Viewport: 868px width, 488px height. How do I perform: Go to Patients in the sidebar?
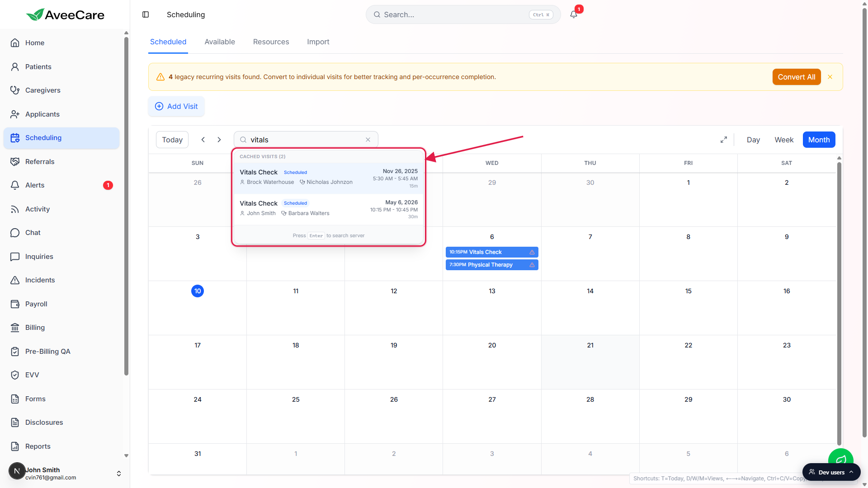point(61,67)
